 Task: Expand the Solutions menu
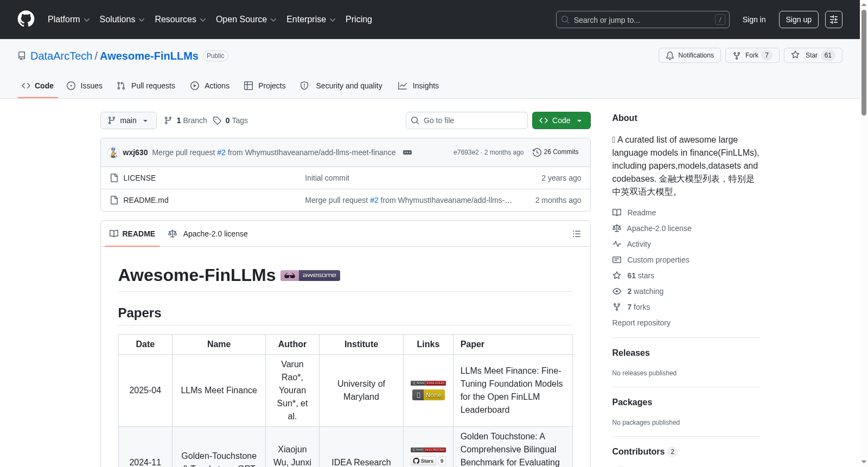click(x=122, y=20)
